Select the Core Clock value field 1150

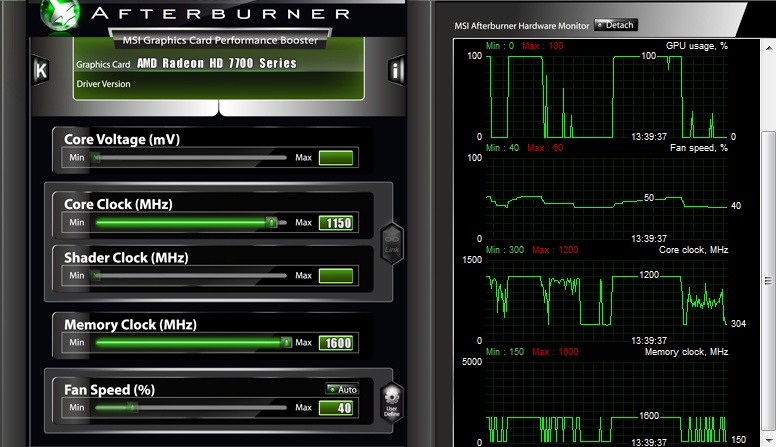tap(336, 223)
